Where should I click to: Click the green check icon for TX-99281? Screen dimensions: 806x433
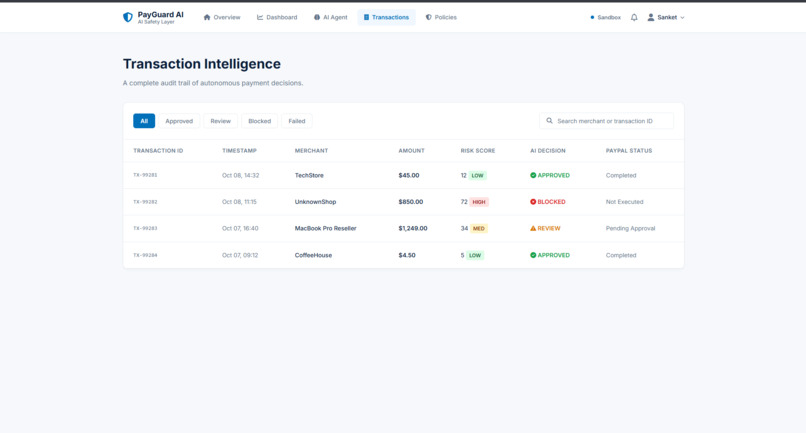[533, 175]
